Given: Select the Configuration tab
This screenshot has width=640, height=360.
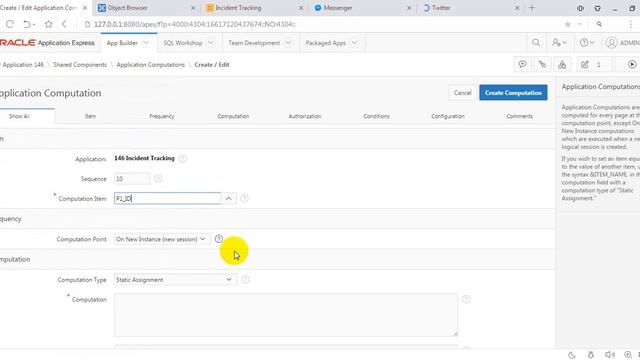Looking at the screenshot, I should [x=448, y=116].
